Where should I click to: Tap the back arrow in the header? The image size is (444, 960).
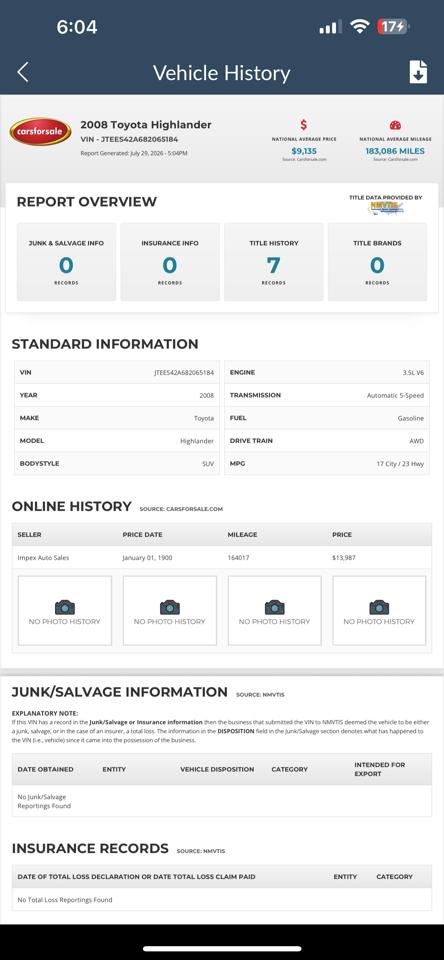tap(23, 72)
